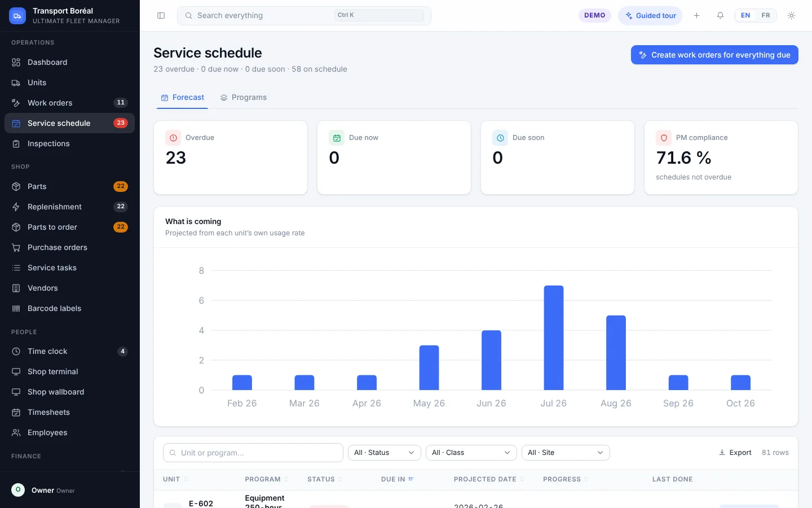Sort by Projected Date column
This screenshot has height=508, width=812.
click(489, 479)
